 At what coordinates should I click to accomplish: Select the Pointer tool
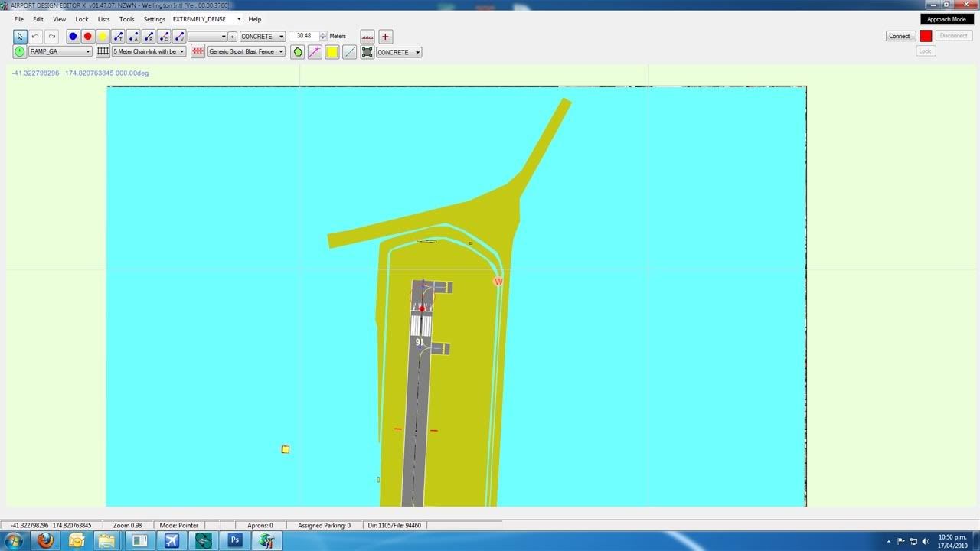click(20, 36)
